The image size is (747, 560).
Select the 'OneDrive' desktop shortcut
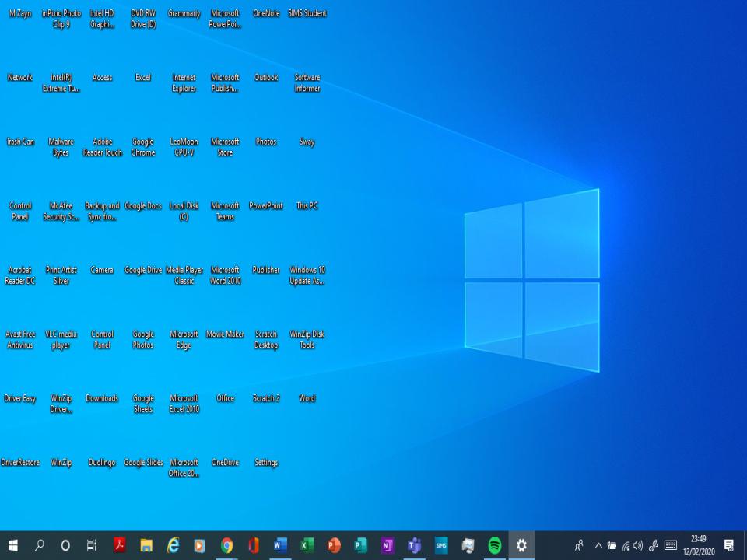(225, 462)
